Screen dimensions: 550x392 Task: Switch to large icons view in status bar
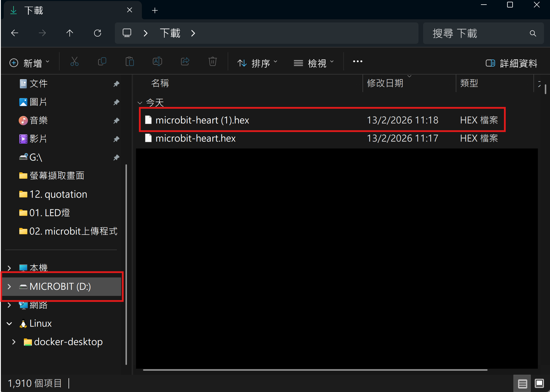pyautogui.click(x=539, y=383)
